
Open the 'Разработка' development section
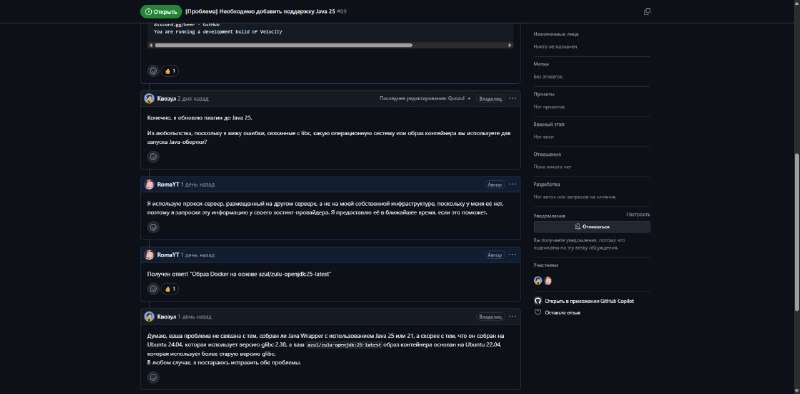tap(547, 184)
